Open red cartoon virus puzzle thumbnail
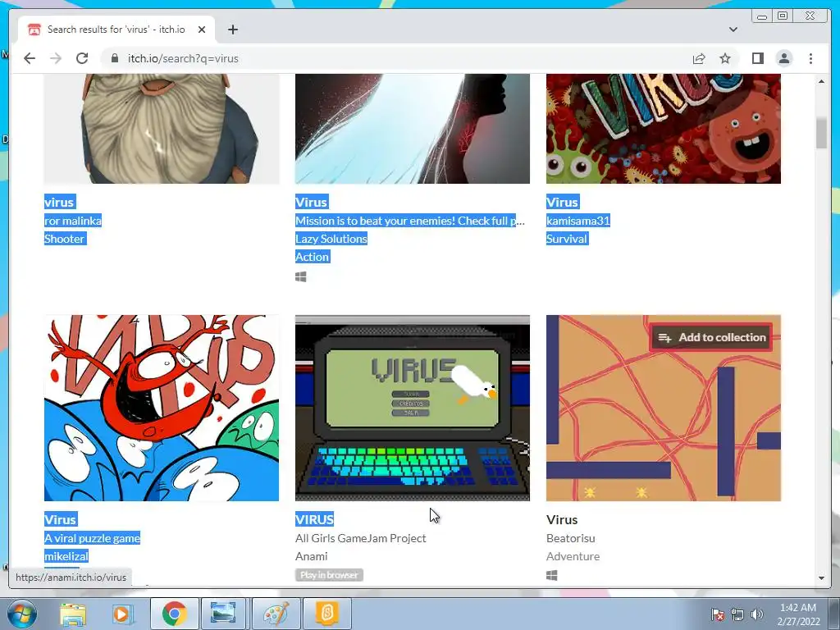Viewport: 840px width, 630px height. pos(162,409)
